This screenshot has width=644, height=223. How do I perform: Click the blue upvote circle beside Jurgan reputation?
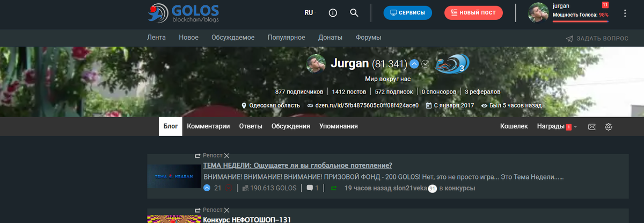414,64
